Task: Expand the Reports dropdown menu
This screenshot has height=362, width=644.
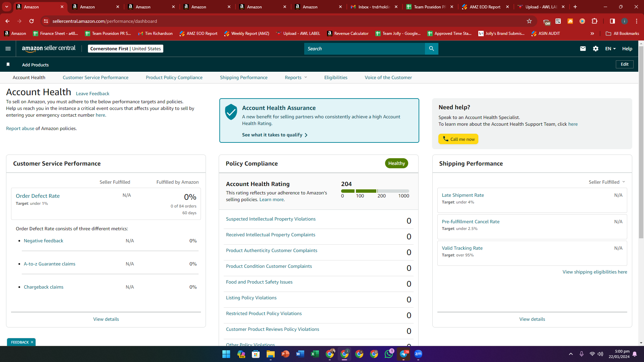Action: 296,77
